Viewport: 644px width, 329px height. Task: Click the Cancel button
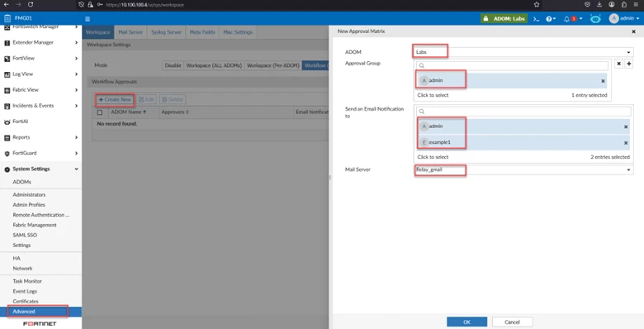click(x=512, y=322)
